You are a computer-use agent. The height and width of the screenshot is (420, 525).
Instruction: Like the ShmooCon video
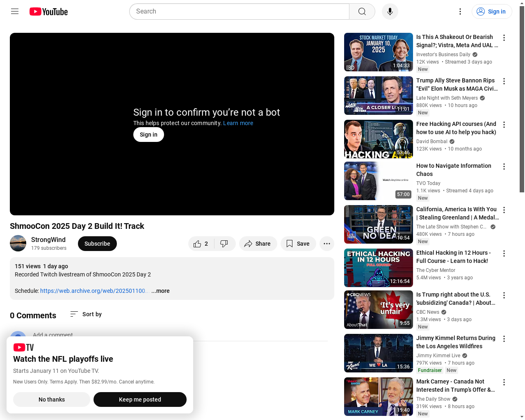click(x=201, y=244)
